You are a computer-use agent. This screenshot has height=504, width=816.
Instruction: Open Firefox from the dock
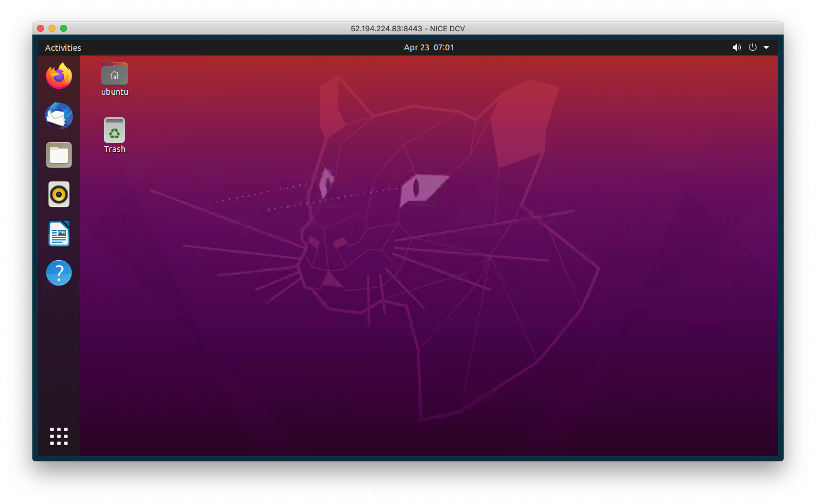(58, 76)
